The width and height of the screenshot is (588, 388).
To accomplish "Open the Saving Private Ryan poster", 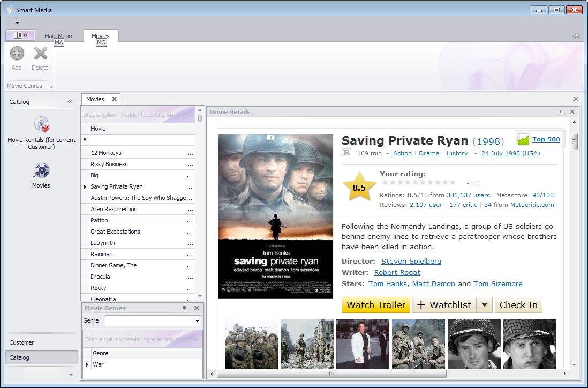I will point(276,216).
